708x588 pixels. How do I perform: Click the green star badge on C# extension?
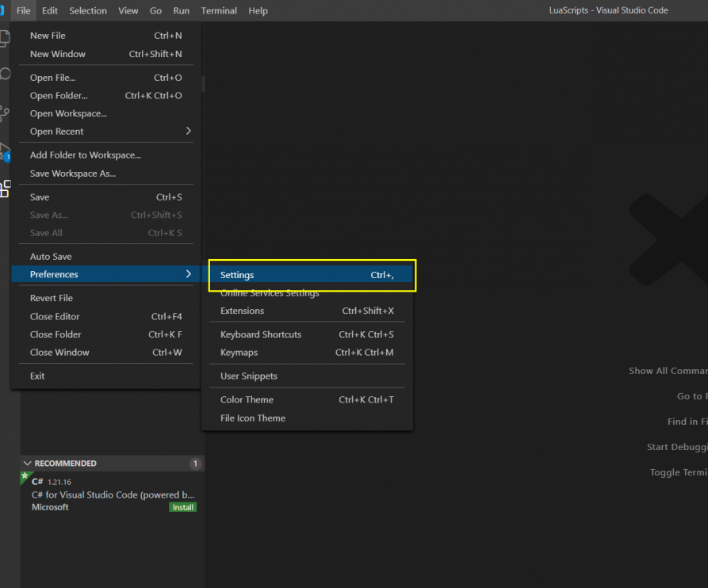click(x=25, y=476)
